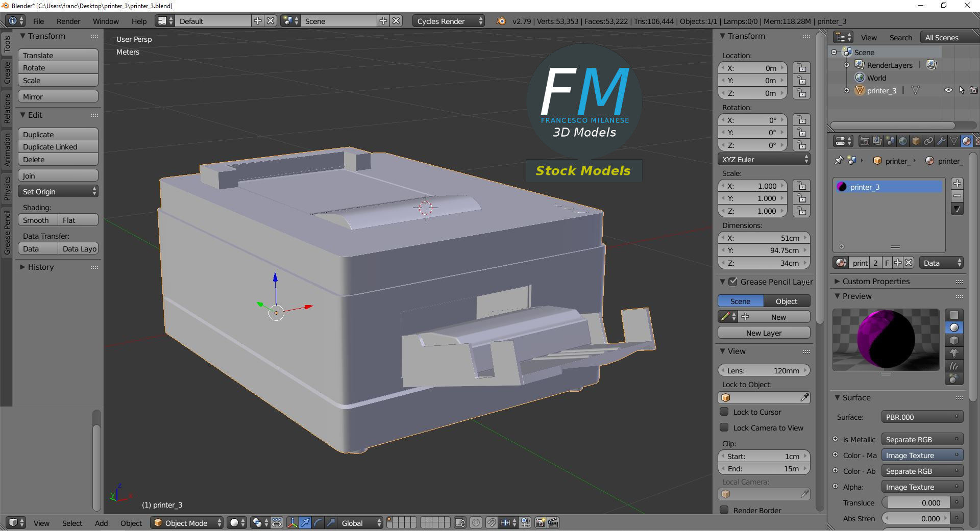Toggle printer_3 selectability cursor icon in outliner
The height and width of the screenshot is (531, 980).
point(962,90)
